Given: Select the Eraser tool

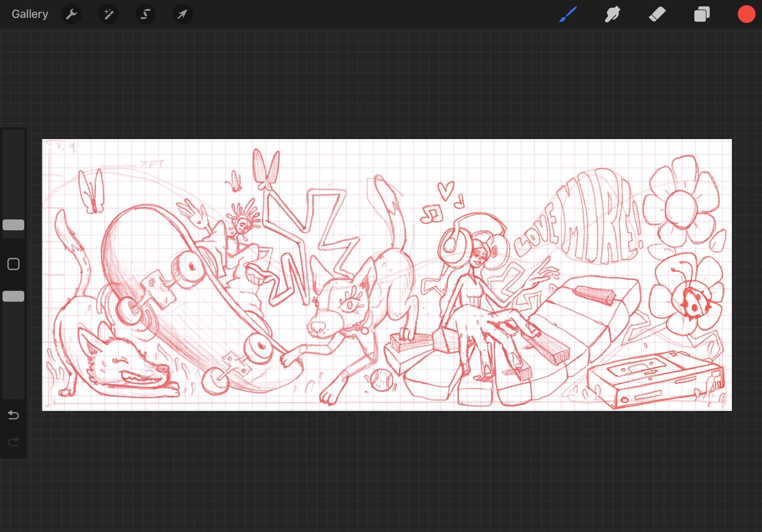Looking at the screenshot, I should [x=657, y=14].
